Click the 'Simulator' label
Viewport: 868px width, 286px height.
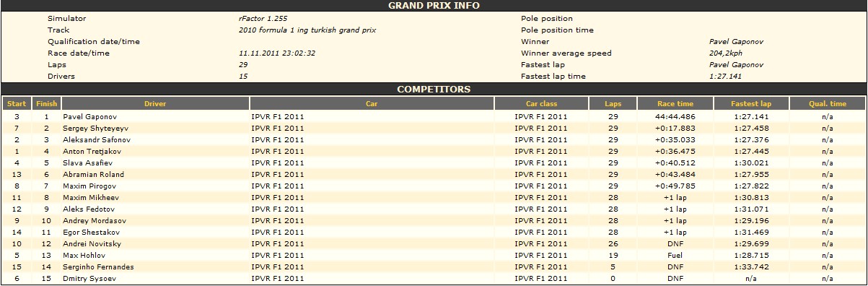point(66,19)
